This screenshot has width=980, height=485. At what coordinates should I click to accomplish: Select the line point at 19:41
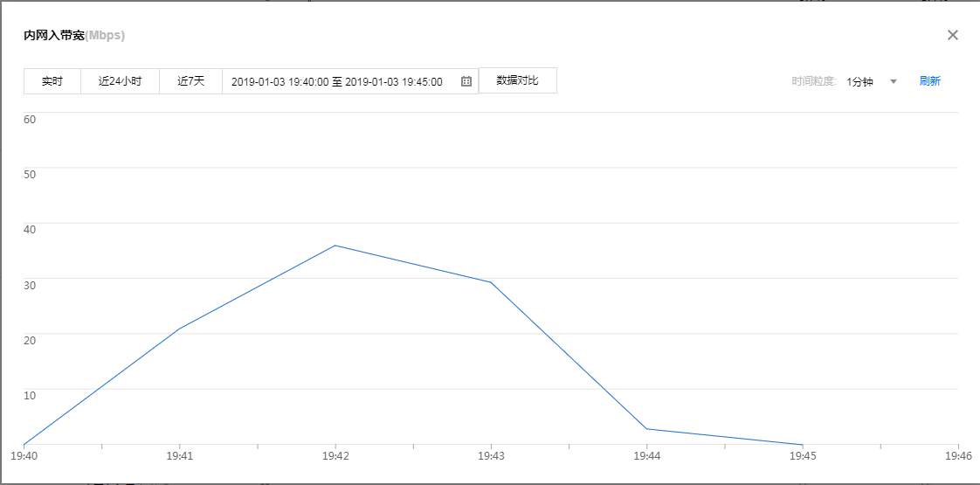point(179,329)
